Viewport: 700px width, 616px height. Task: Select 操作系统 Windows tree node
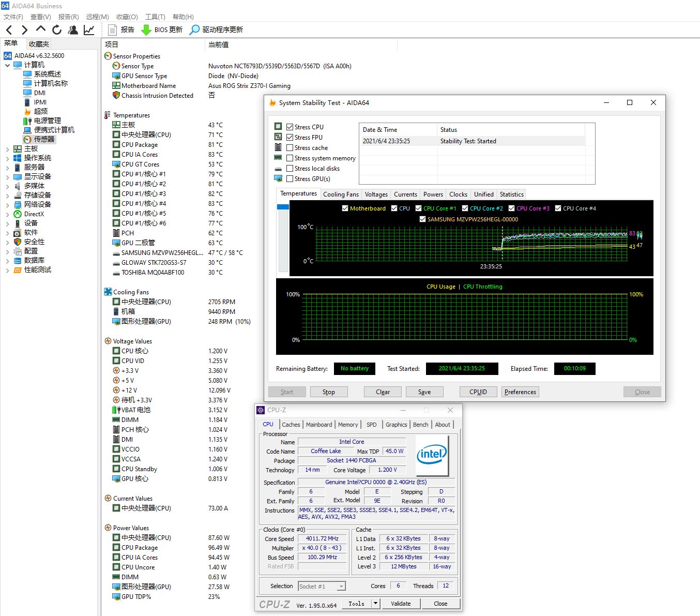[33, 158]
